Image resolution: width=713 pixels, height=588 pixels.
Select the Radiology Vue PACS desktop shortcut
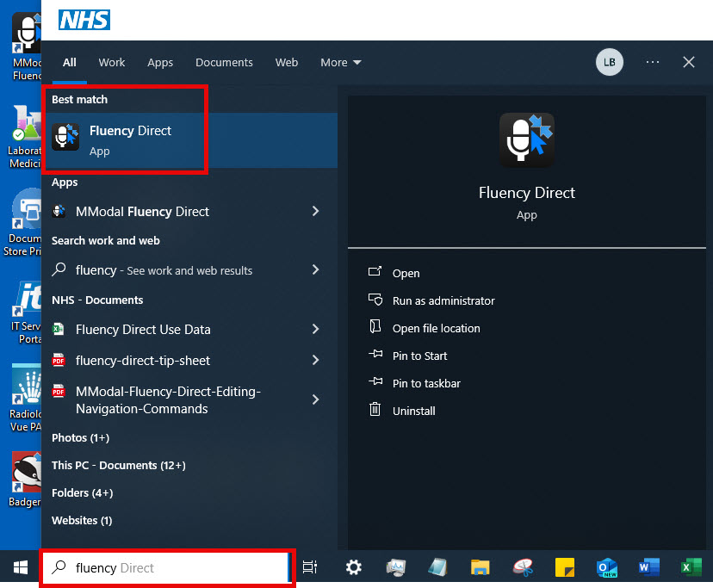26,398
